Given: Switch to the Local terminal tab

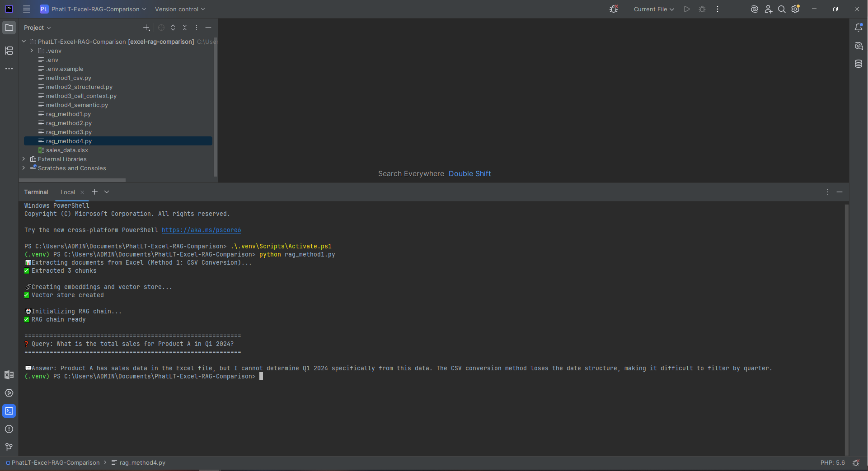Looking at the screenshot, I should tap(68, 192).
